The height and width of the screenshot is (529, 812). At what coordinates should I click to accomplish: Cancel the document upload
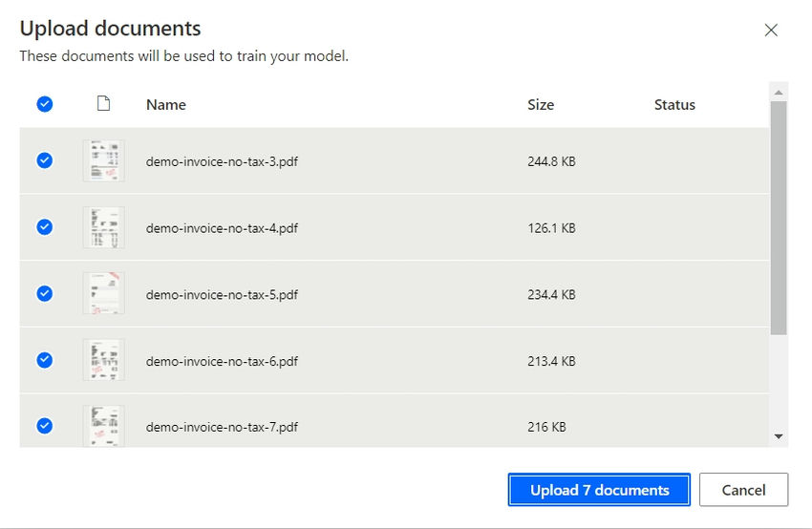(743, 490)
